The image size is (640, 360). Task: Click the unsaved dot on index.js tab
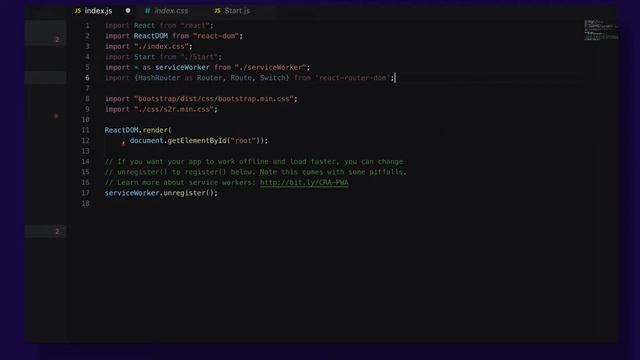tap(128, 11)
